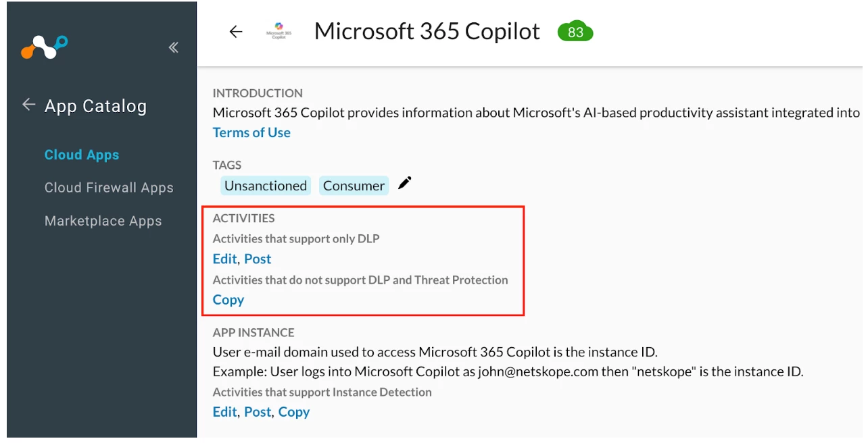Click the john@netskope.com example sentence

(508, 371)
